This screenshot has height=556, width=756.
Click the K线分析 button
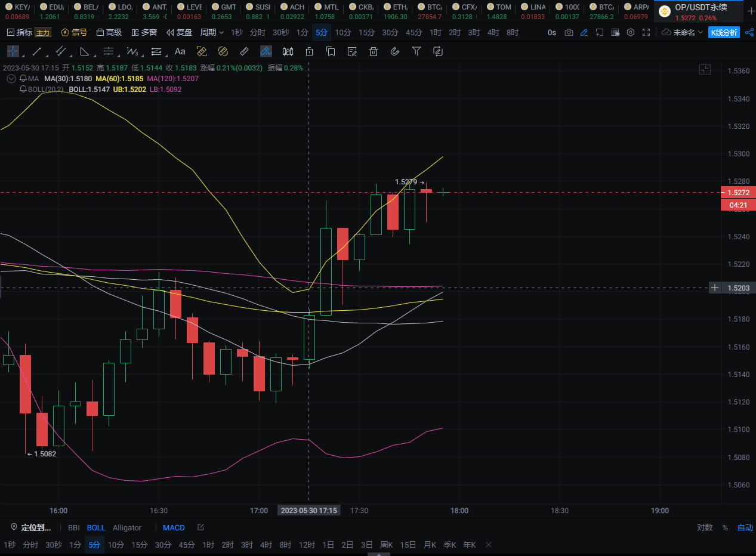(x=723, y=32)
